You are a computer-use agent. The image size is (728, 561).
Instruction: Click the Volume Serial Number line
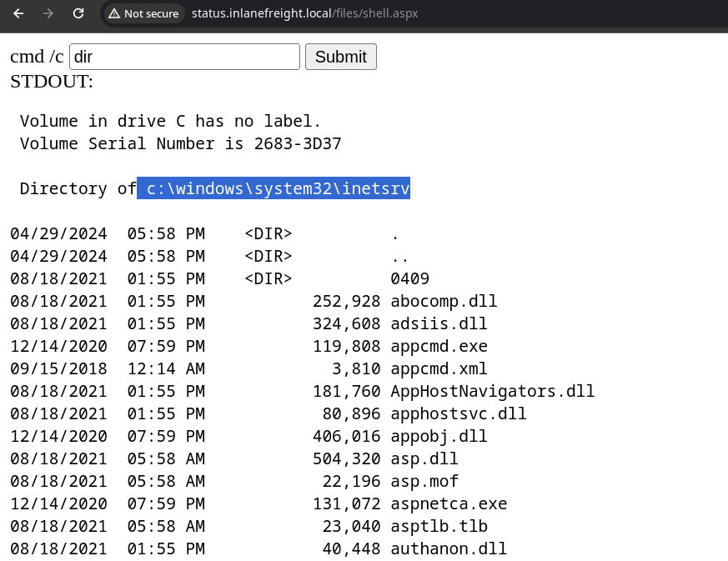180,143
